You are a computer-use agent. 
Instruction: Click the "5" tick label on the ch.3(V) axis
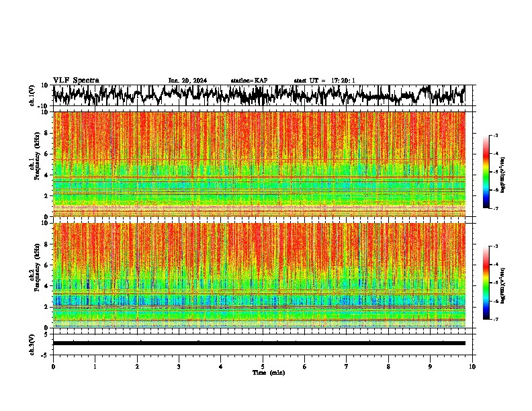pos(46,334)
